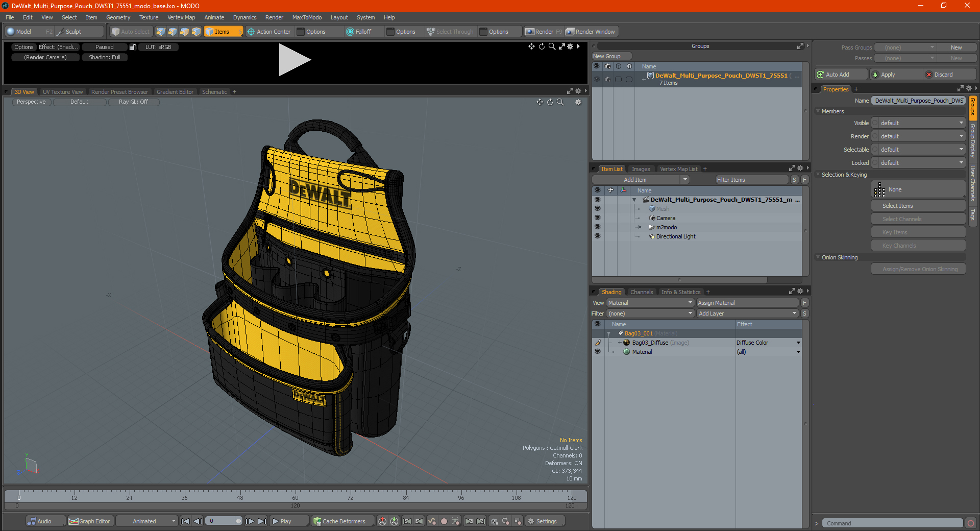Toggle visibility of Mesh item
Screen dimensions: 980x531
click(597, 209)
